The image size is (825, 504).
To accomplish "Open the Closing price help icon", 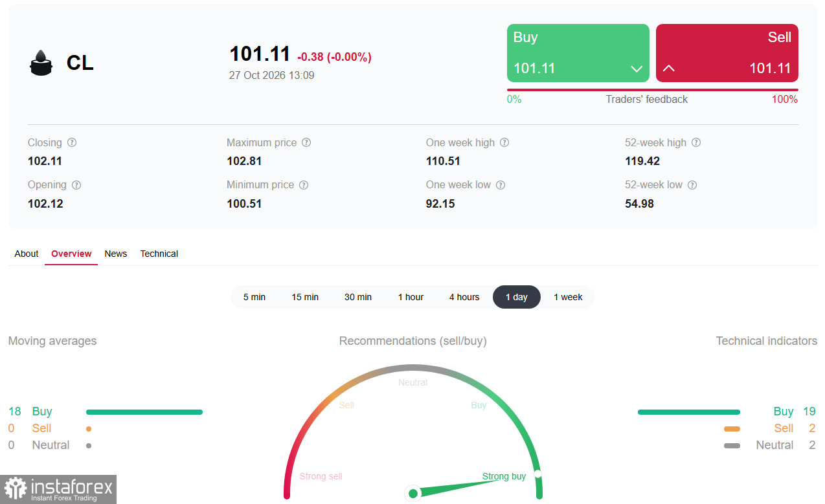I will pos(72,142).
